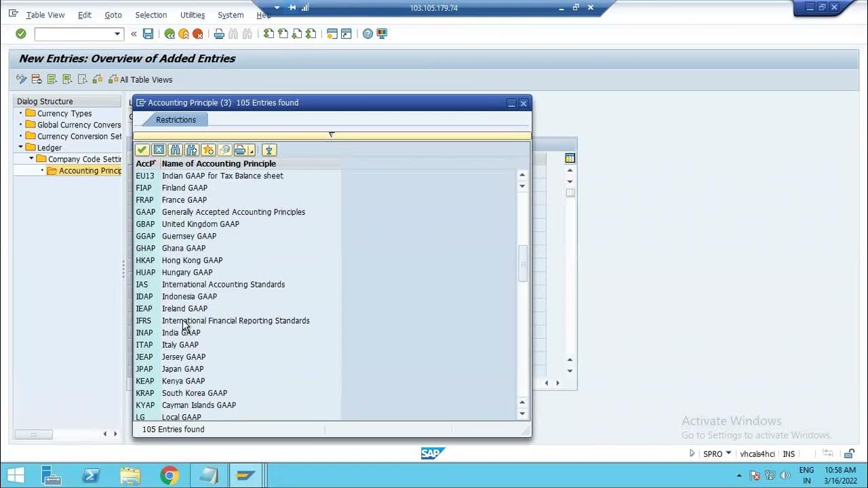Open the System menu
The height and width of the screenshot is (488, 868).
coord(231,15)
